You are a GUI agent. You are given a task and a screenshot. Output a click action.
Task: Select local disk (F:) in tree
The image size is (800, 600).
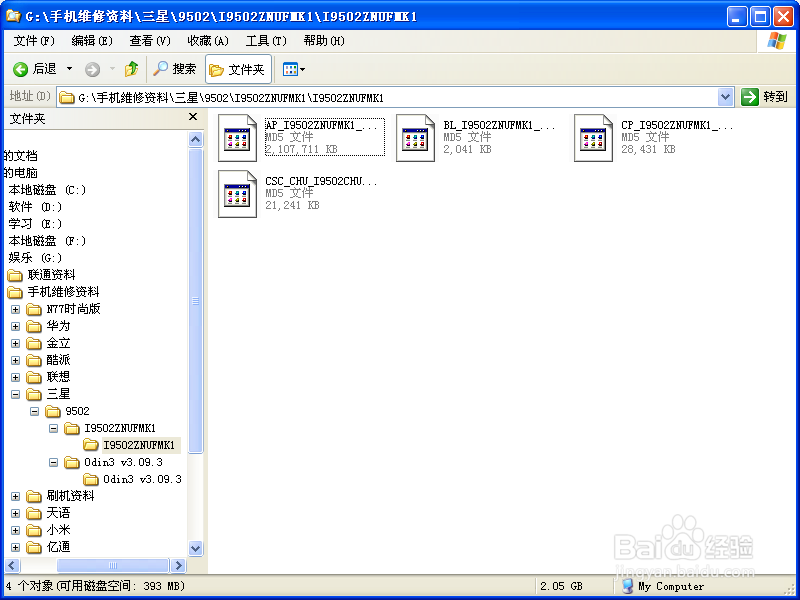tap(47, 241)
